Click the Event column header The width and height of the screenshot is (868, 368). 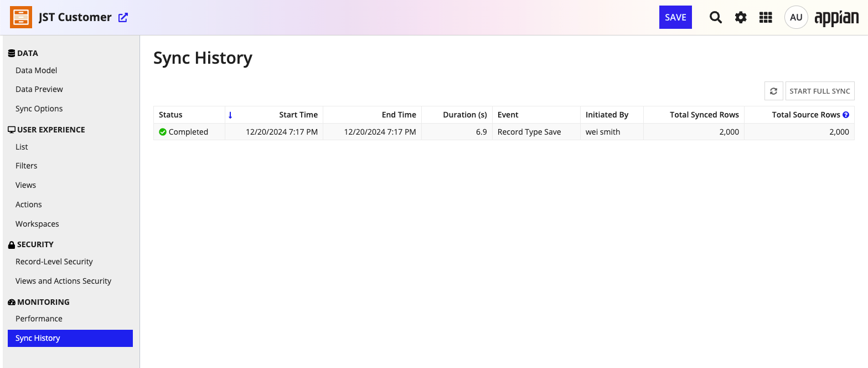click(x=536, y=115)
